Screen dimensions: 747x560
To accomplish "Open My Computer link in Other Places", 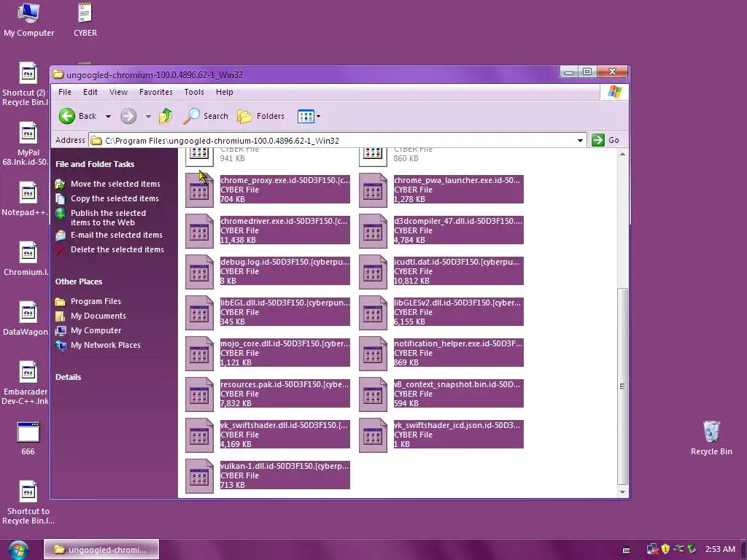I will click(x=96, y=330).
